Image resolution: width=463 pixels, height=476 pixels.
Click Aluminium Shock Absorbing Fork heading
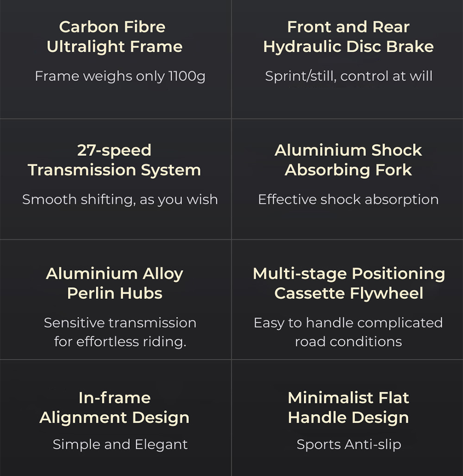[x=348, y=160]
